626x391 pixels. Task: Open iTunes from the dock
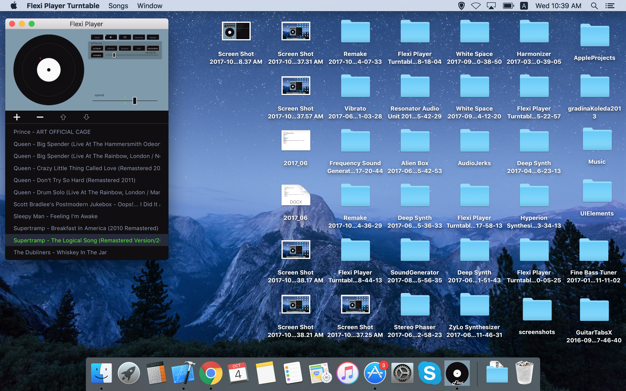tap(347, 373)
